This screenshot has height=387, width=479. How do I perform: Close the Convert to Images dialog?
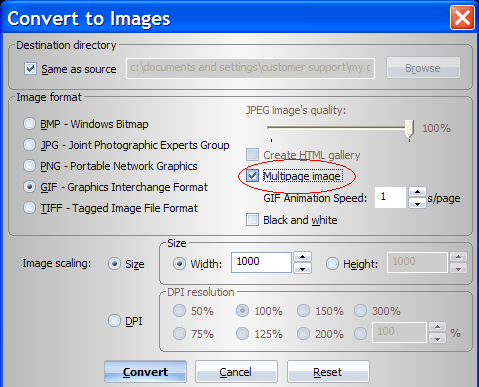pyautogui.click(x=462, y=17)
